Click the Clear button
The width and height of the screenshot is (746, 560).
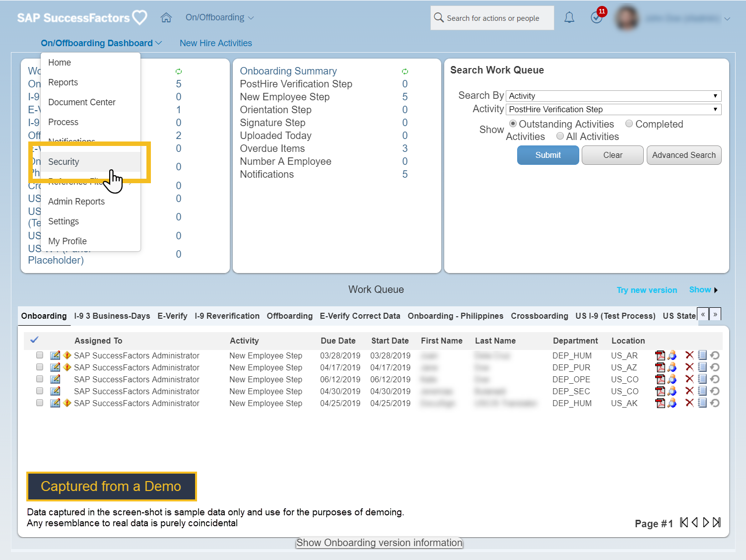click(x=612, y=155)
